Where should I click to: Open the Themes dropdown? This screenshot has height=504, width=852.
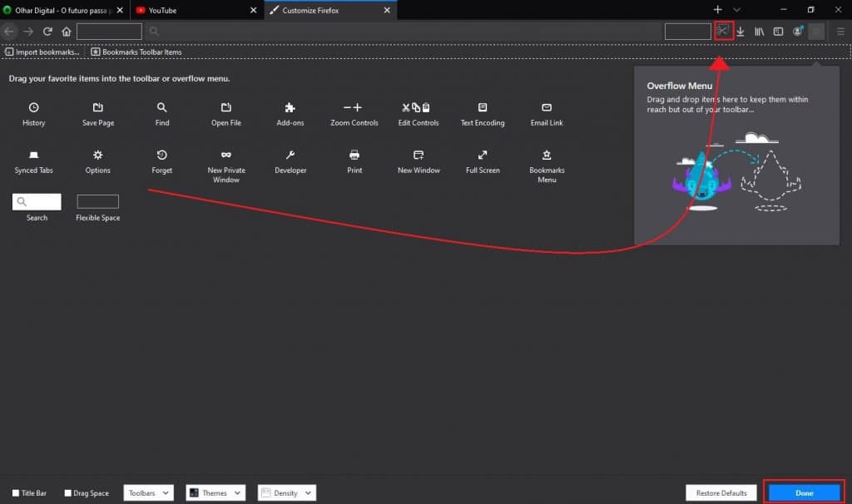tap(215, 492)
